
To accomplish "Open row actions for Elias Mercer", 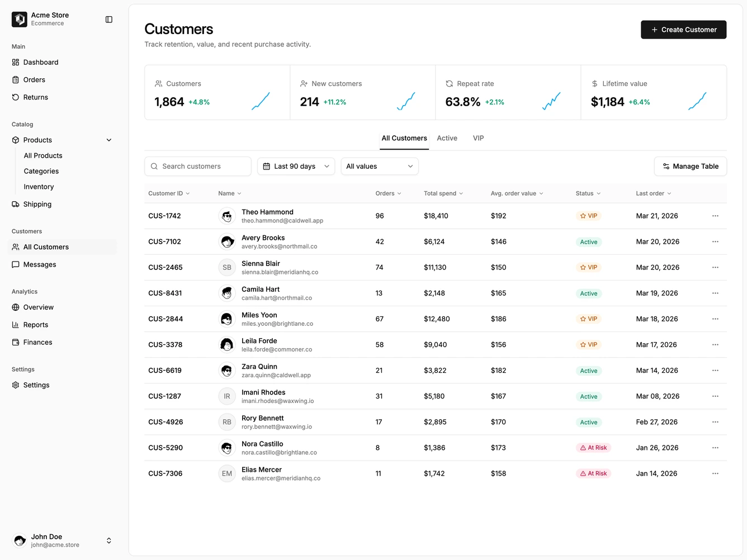I will [x=715, y=473].
